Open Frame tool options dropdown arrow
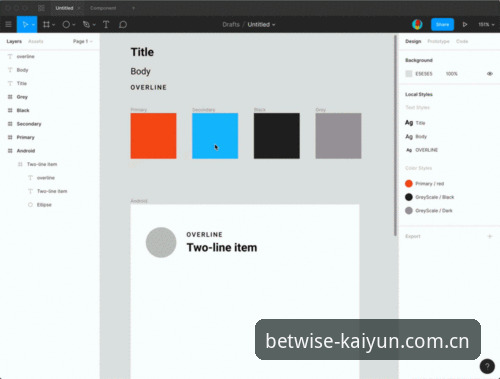This screenshot has height=379, width=500. (53, 25)
